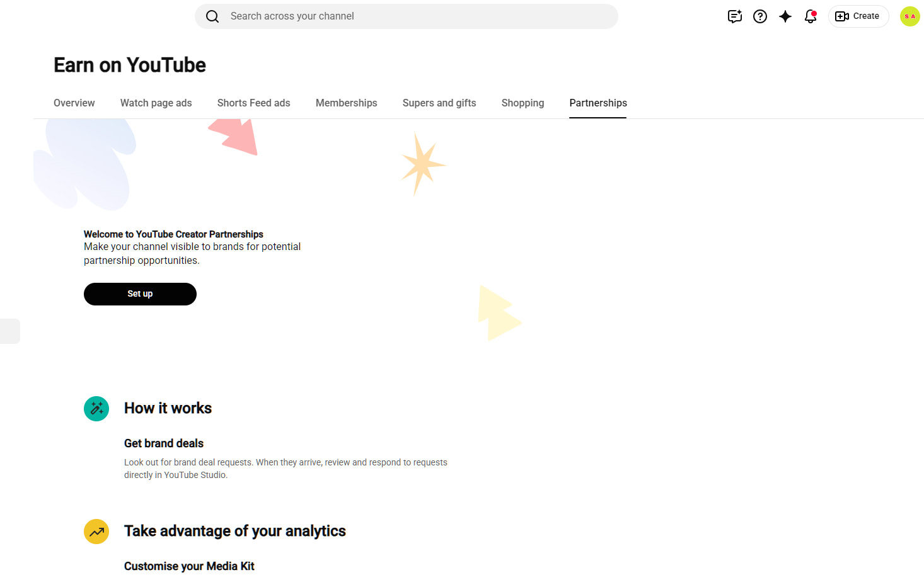Select the Memberships tab

coord(347,103)
